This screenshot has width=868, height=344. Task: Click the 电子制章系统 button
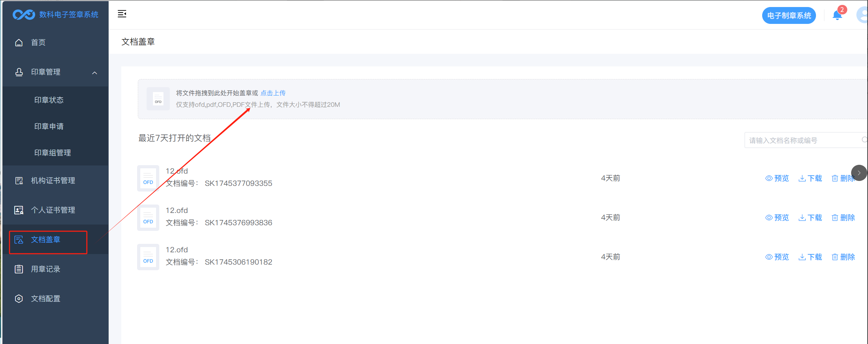pyautogui.click(x=789, y=16)
